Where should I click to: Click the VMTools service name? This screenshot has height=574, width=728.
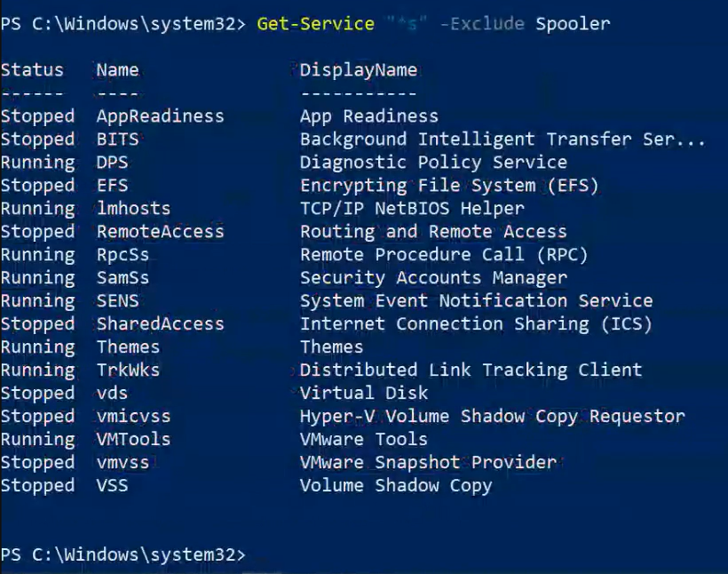click(x=133, y=440)
